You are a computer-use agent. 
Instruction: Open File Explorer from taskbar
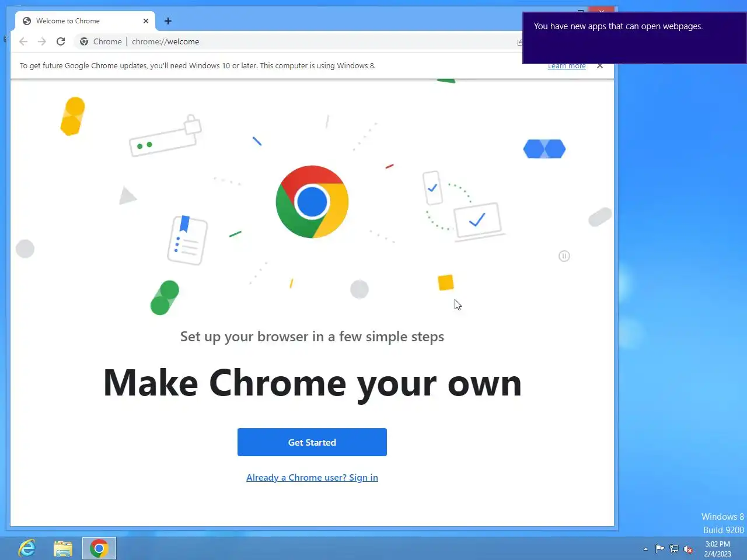[63, 548]
